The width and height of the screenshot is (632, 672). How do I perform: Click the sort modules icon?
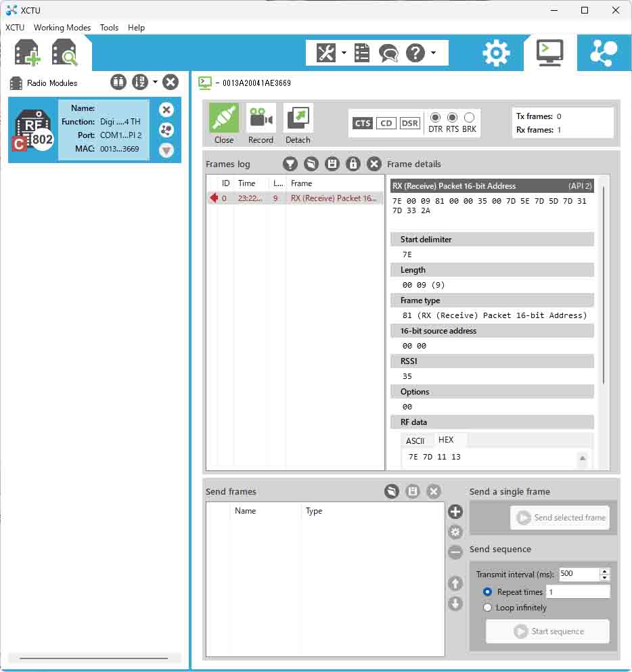pos(139,82)
